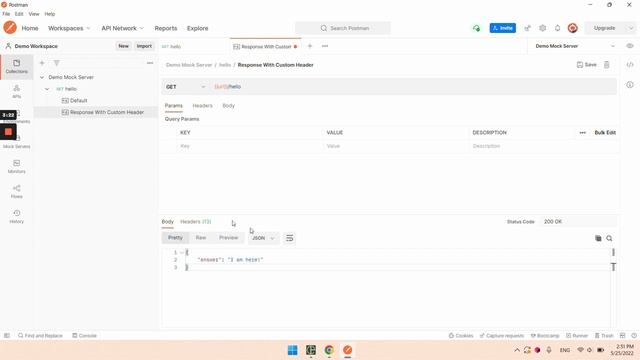Click the environment quick look eye icon
This screenshot has width=640, height=360.
[630, 46]
